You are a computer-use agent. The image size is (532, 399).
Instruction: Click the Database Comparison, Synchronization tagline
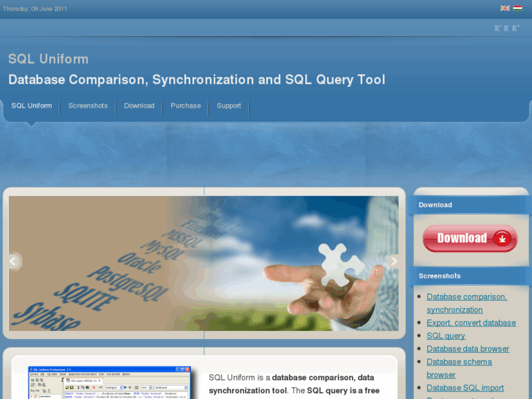[197, 80]
